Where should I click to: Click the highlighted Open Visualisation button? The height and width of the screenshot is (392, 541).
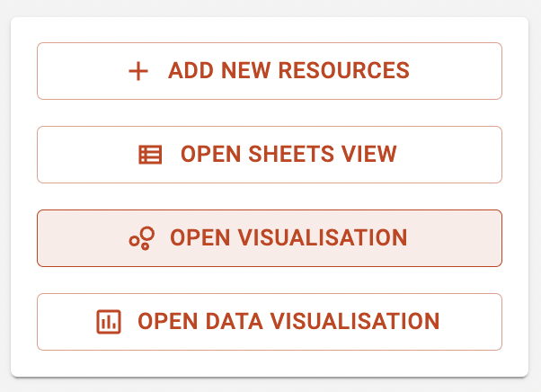270,238
